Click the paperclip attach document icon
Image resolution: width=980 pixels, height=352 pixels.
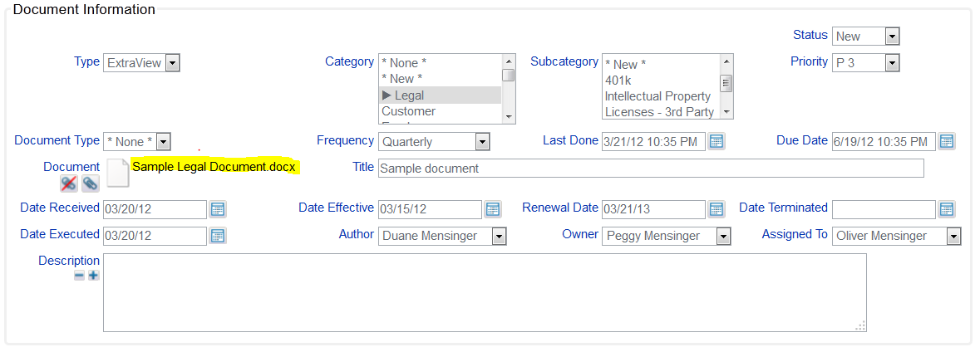pos(90,183)
